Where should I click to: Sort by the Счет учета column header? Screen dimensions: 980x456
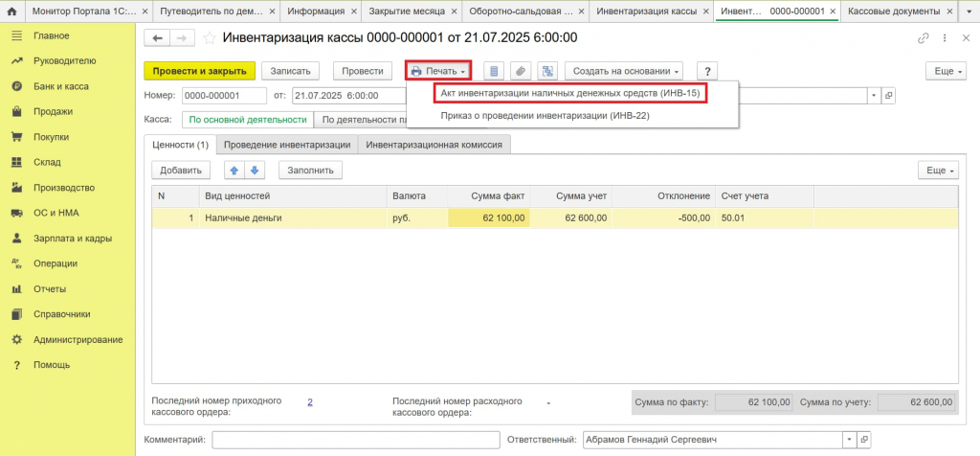coord(765,196)
